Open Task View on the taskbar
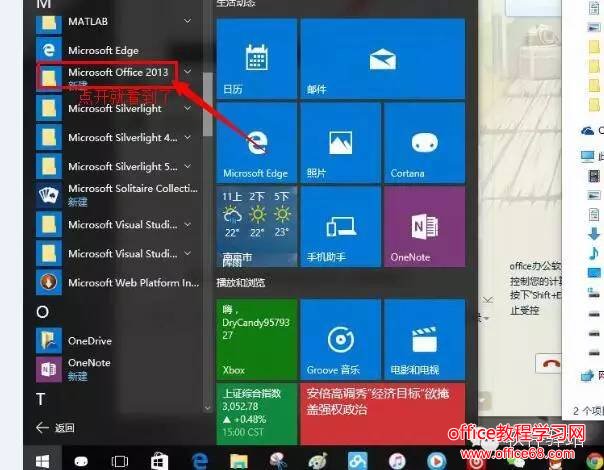The height and width of the screenshot is (470, 604). tap(119, 461)
